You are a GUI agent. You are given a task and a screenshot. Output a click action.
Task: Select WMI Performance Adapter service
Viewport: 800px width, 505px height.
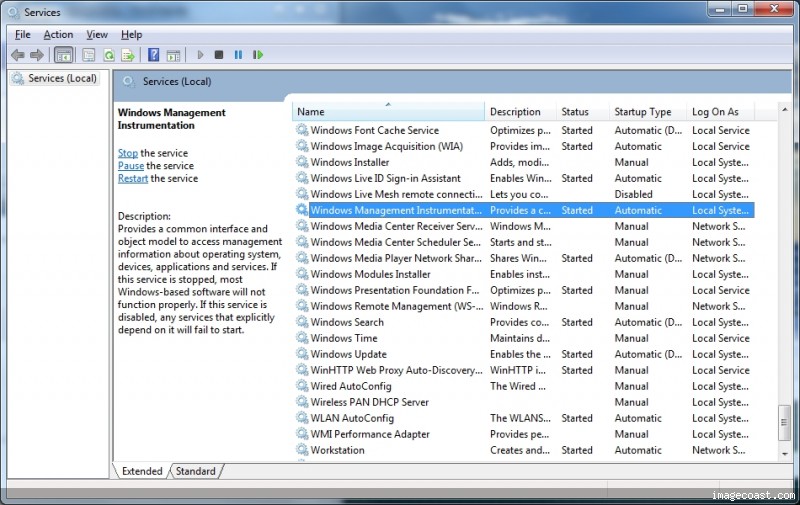[523, 434]
